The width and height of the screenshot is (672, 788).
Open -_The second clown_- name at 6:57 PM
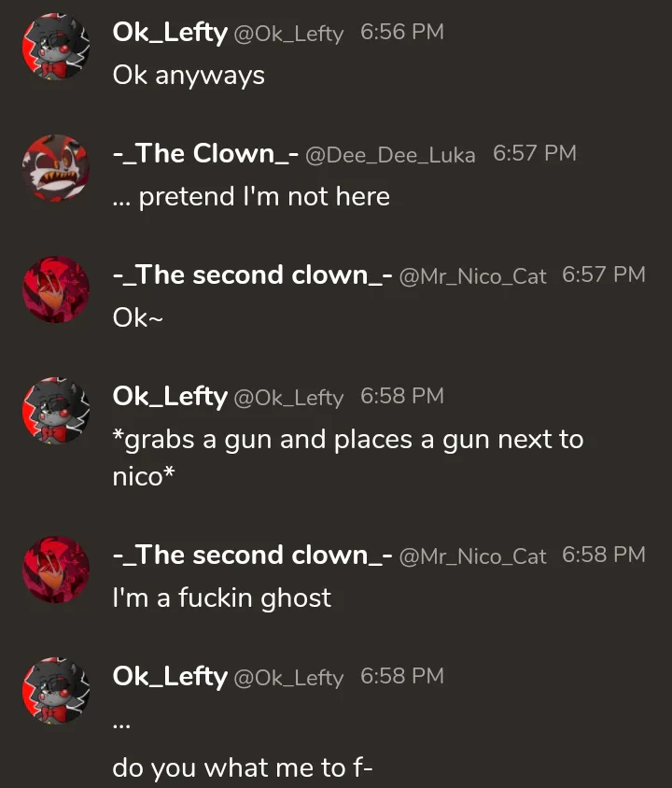tap(252, 275)
